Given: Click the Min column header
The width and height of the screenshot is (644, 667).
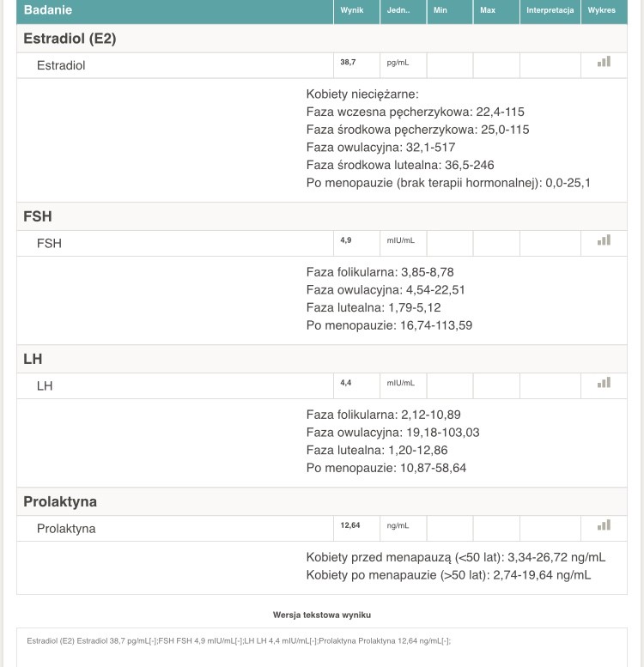Looking at the screenshot, I should pos(441,10).
